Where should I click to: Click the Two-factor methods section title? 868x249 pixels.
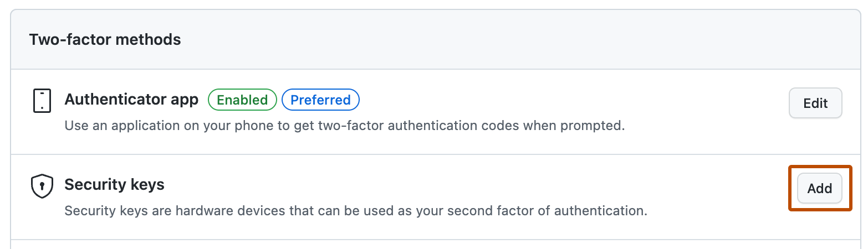(x=105, y=40)
